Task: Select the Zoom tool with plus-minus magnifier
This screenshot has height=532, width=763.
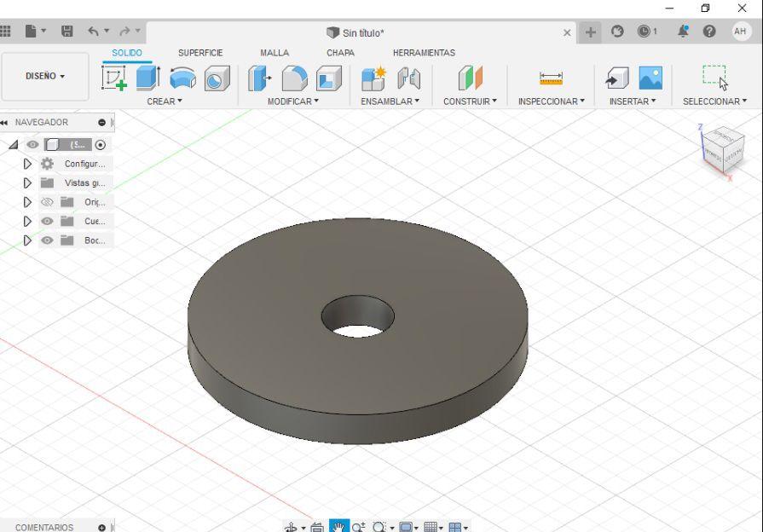Action: [x=359, y=527]
